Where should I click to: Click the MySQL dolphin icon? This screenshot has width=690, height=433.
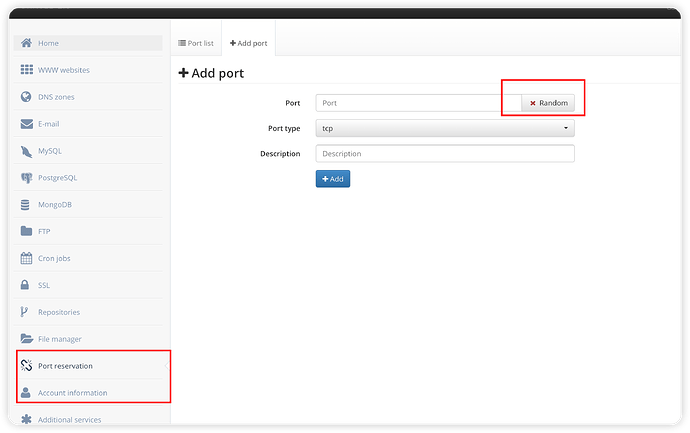[x=26, y=151]
